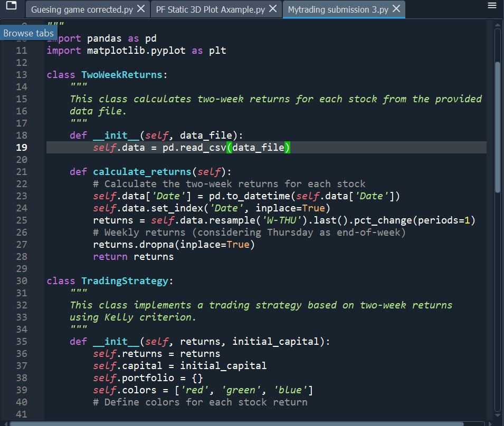The height and width of the screenshot is (426, 504).
Task: Click the class name TradingStrategy
Action: (x=125, y=281)
